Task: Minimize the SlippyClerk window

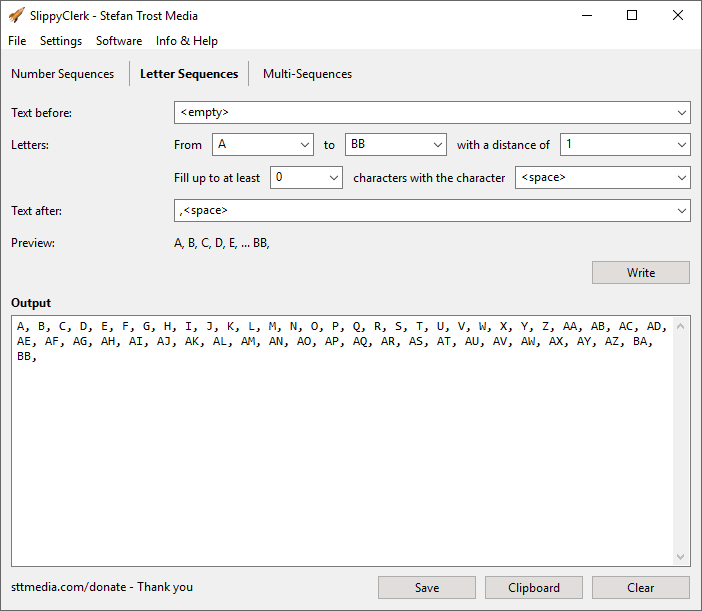Action: [587, 15]
